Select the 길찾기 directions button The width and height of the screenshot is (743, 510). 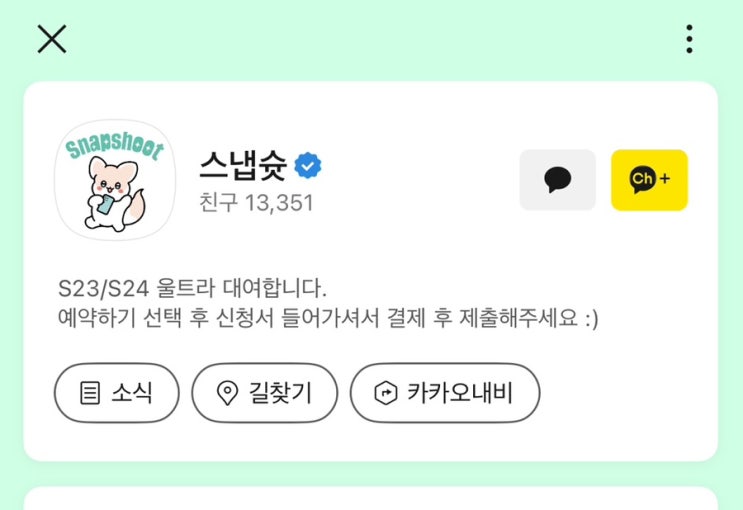click(264, 393)
